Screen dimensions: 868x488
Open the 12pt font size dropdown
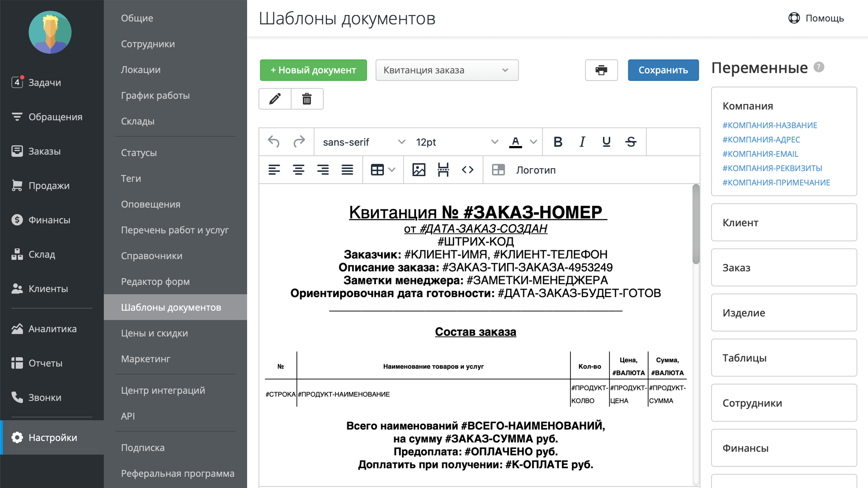[457, 142]
